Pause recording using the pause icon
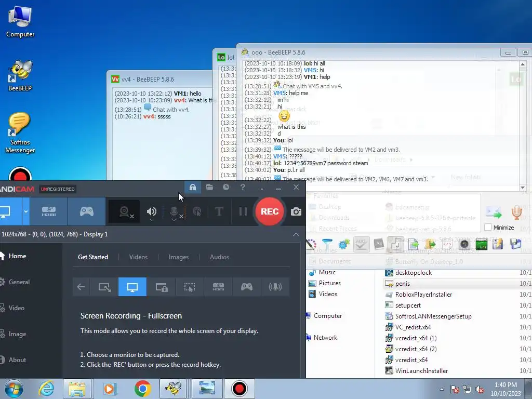Image resolution: width=532 pixels, height=399 pixels. (243, 212)
